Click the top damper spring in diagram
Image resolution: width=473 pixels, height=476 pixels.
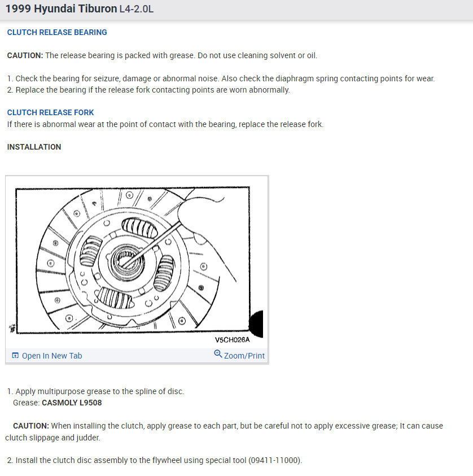point(140,228)
